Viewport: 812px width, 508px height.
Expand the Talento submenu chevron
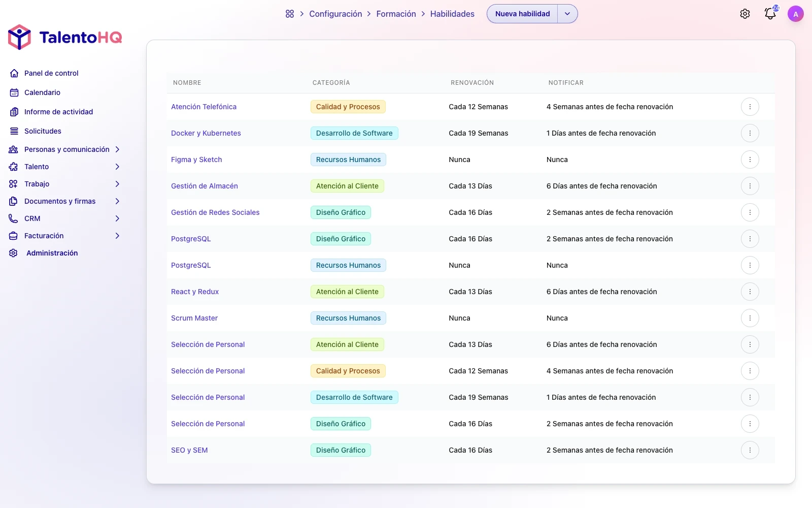pyautogui.click(x=117, y=167)
